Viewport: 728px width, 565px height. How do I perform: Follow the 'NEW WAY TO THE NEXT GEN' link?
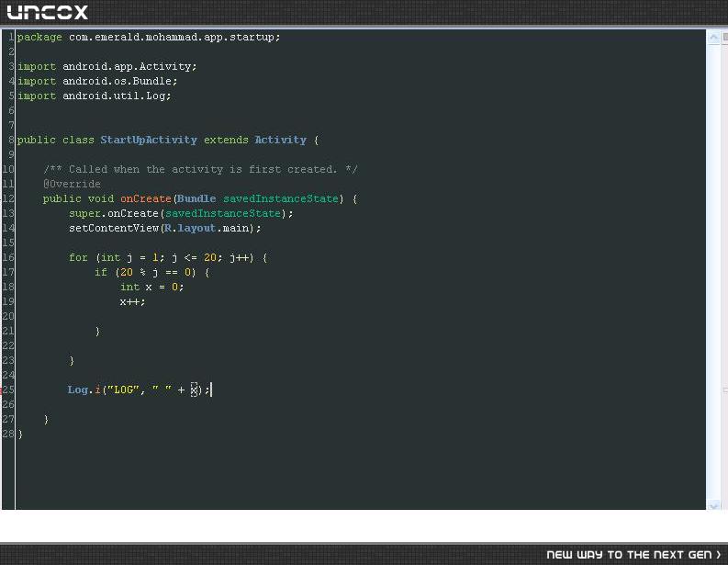click(633, 555)
